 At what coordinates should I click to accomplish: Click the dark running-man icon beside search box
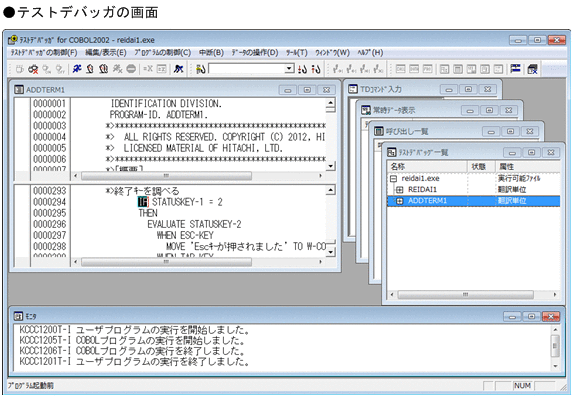tap(179, 69)
